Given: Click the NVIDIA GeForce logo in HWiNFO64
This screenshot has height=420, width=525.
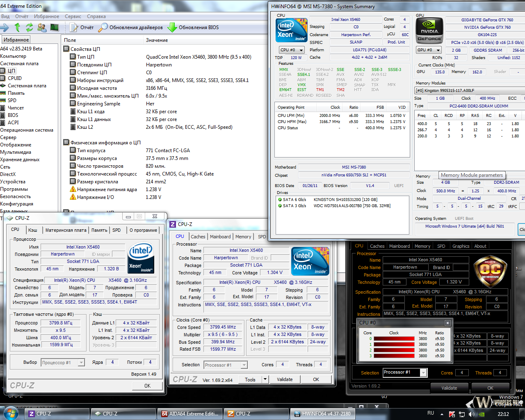Looking at the screenshot, I should [429, 30].
